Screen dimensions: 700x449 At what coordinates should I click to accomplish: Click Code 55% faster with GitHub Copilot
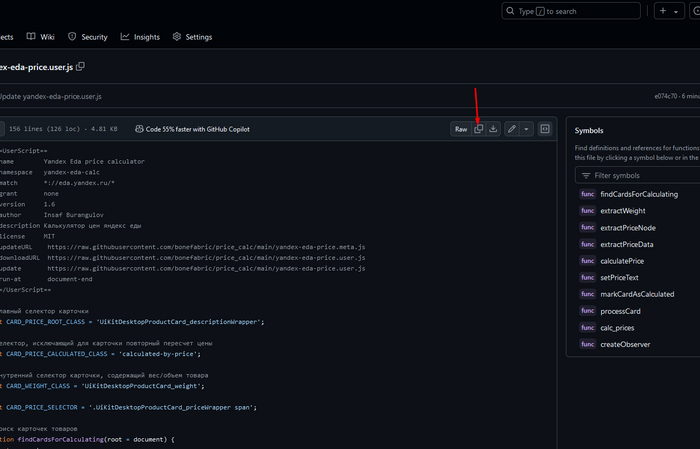pyautogui.click(x=197, y=129)
